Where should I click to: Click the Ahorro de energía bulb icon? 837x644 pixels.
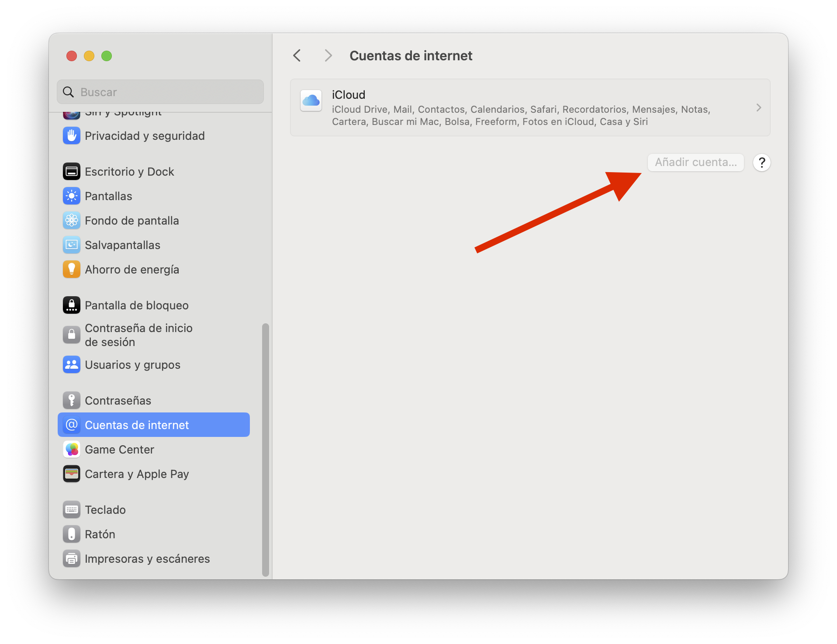pos(72,270)
